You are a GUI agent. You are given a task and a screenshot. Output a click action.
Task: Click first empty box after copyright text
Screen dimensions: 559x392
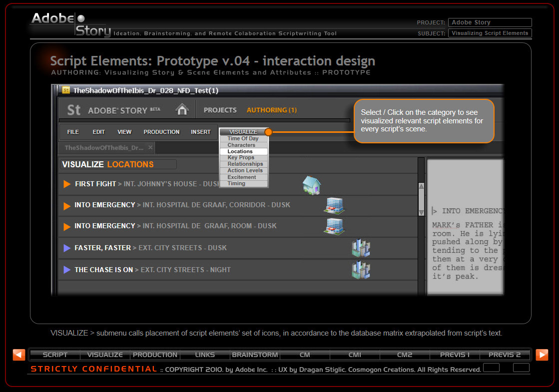tap(491, 368)
